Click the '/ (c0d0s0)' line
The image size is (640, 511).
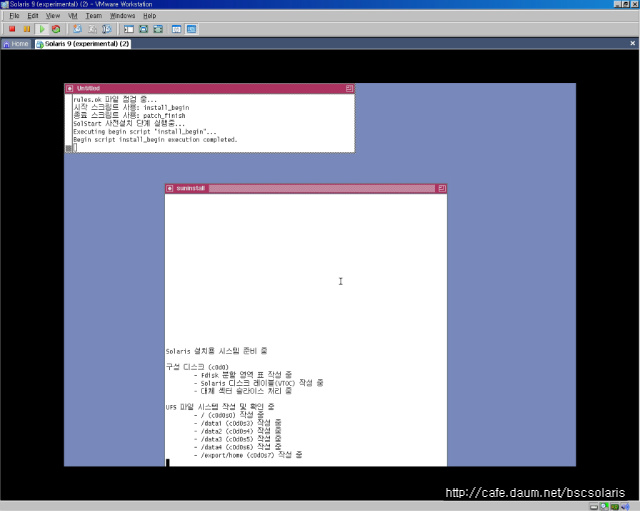[x=229, y=415]
